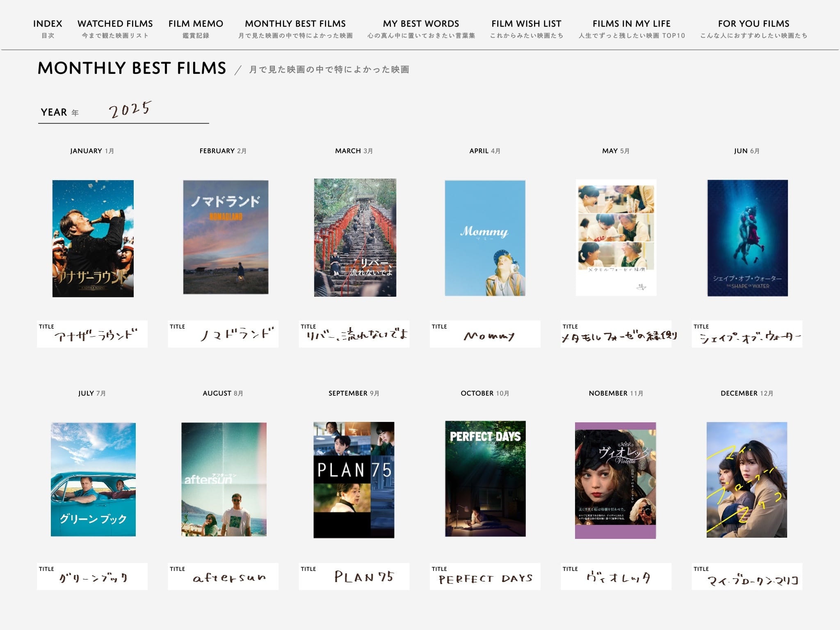Navigate to FILM WISH LIST
840x630 pixels.
coord(526,28)
